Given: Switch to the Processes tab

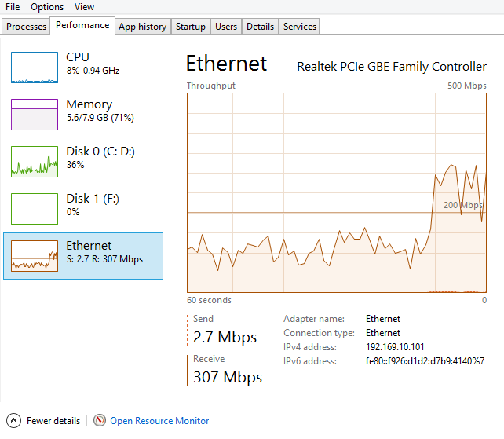Looking at the screenshot, I should [x=27, y=27].
